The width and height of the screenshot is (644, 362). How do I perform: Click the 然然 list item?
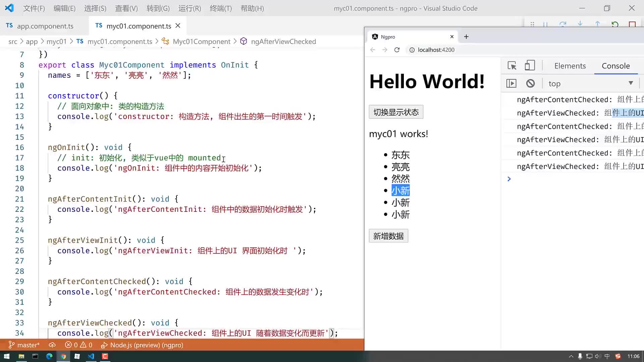(400, 178)
